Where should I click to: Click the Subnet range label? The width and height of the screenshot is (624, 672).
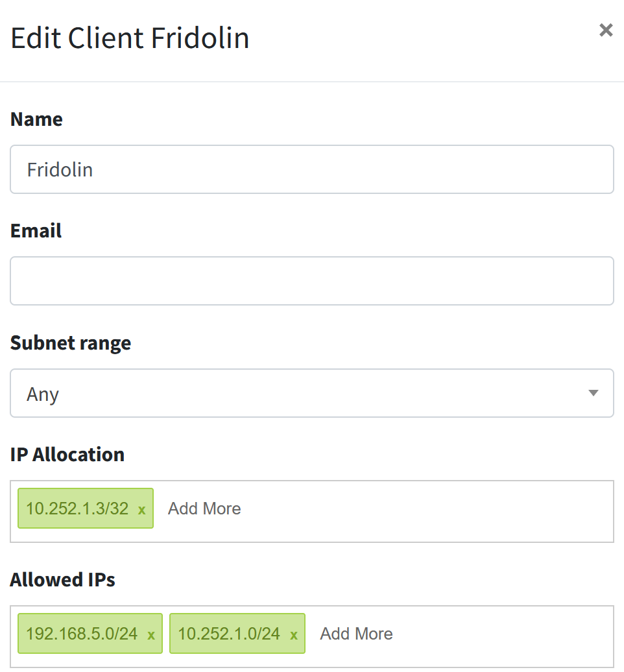[71, 343]
